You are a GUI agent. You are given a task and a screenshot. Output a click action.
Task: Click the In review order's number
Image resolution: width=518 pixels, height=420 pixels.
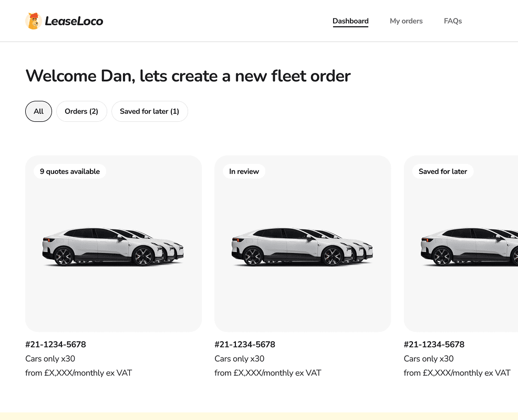coord(245,344)
